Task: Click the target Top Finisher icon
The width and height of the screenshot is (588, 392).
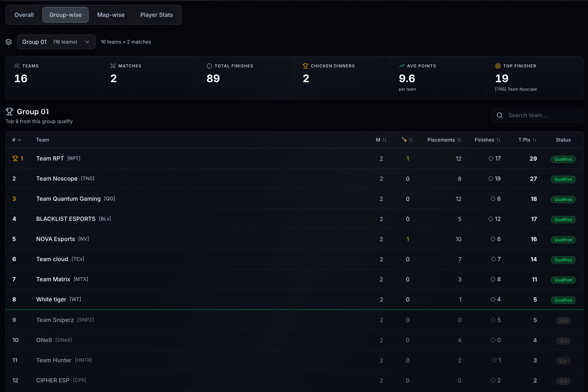Action: coord(498,66)
